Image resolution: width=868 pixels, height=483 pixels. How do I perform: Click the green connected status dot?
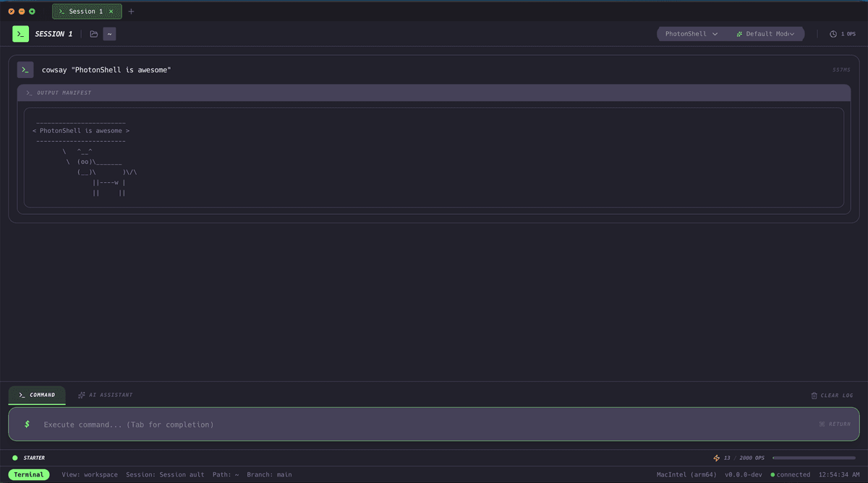(x=773, y=475)
